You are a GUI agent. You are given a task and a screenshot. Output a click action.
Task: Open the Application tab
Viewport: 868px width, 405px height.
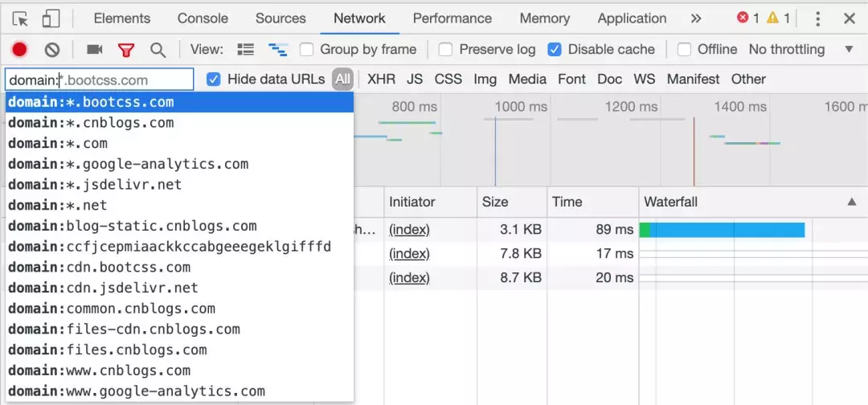[x=632, y=18]
